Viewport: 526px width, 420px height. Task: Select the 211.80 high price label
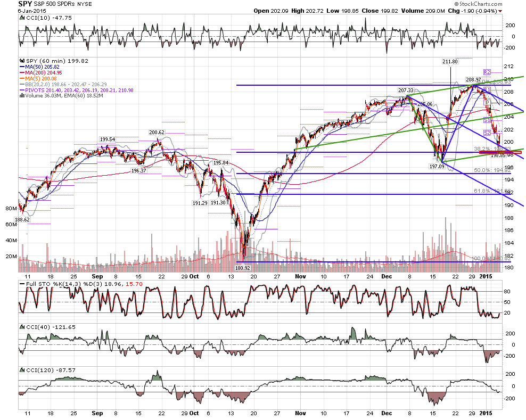tap(450, 61)
